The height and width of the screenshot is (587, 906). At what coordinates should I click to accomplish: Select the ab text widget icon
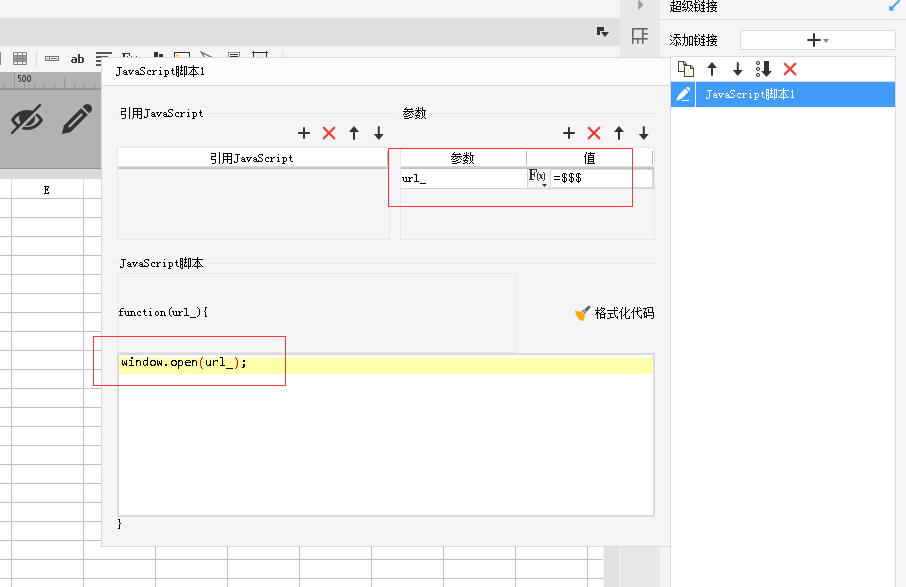tap(77, 59)
